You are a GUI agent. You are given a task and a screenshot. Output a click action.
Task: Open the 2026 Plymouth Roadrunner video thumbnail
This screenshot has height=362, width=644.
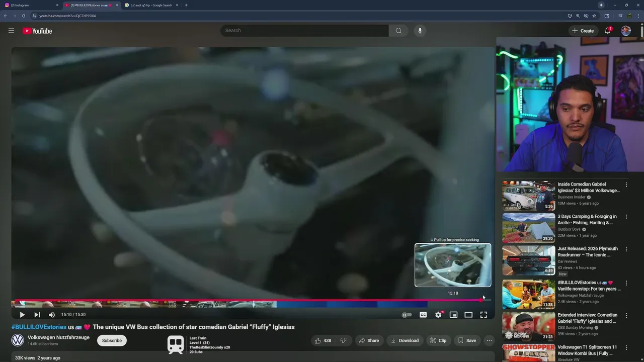click(528, 260)
